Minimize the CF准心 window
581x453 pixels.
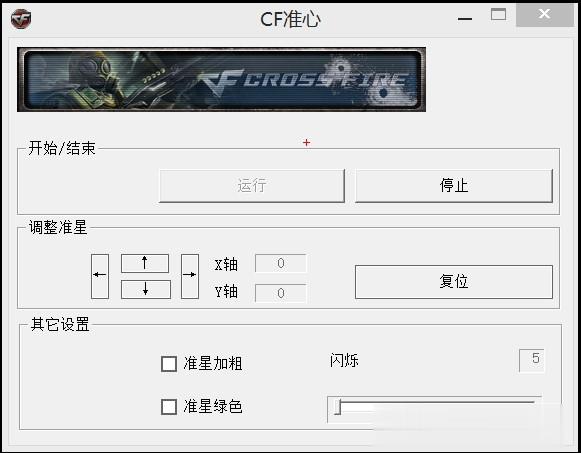465,19
